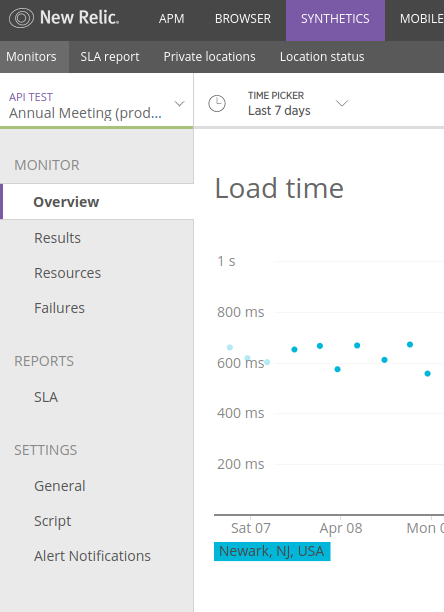Open the Last 7 days time picker dropdown

click(298, 103)
